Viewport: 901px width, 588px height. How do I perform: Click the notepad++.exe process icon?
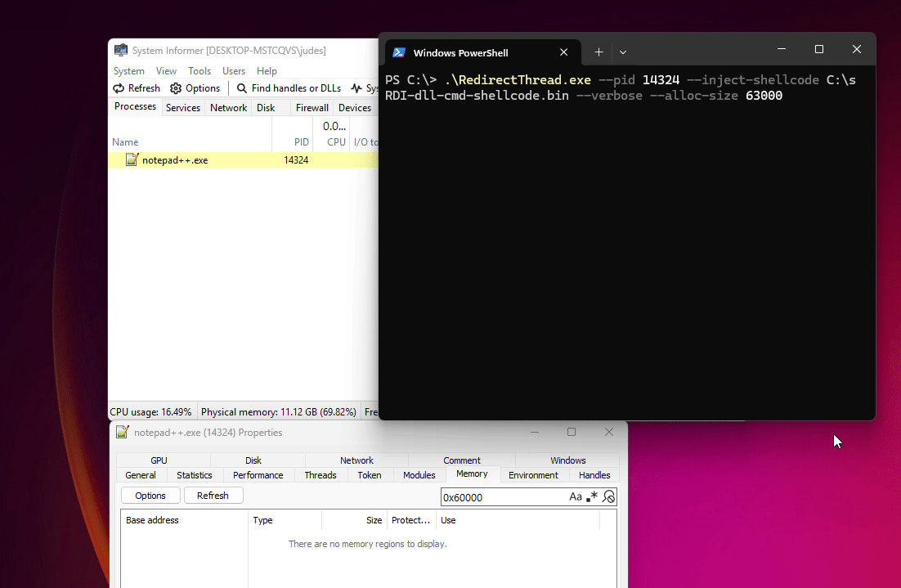click(x=132, y=160)
